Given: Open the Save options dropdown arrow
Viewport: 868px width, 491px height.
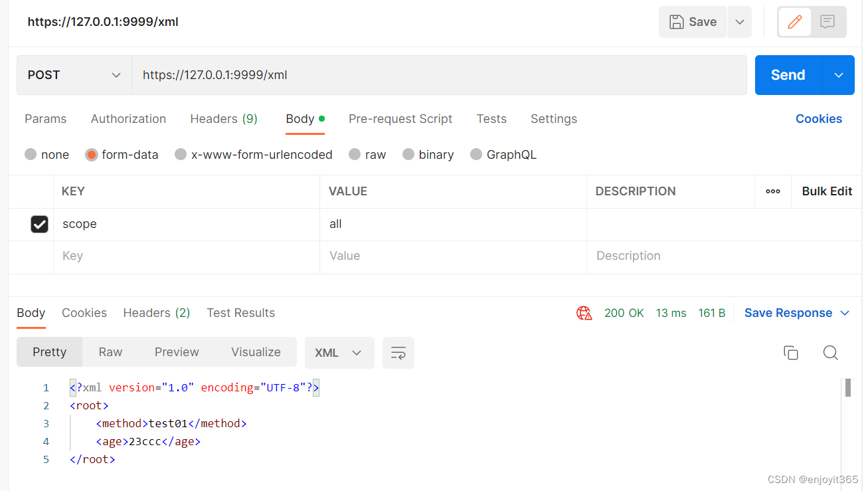Looking at the screenshot, I should click(740, 22).
